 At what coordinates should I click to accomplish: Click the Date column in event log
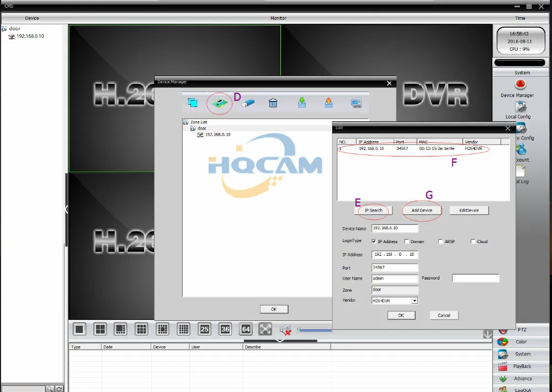(x=126, y=347)
